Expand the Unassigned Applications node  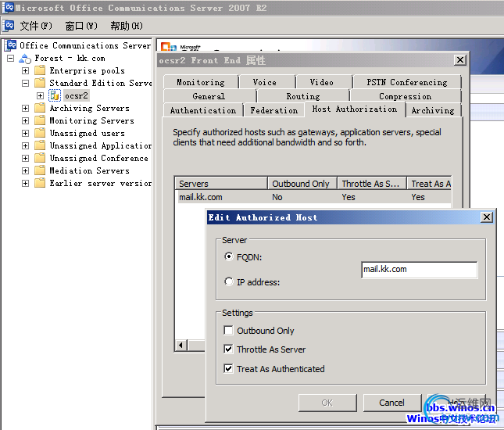[x=25, y=145]
